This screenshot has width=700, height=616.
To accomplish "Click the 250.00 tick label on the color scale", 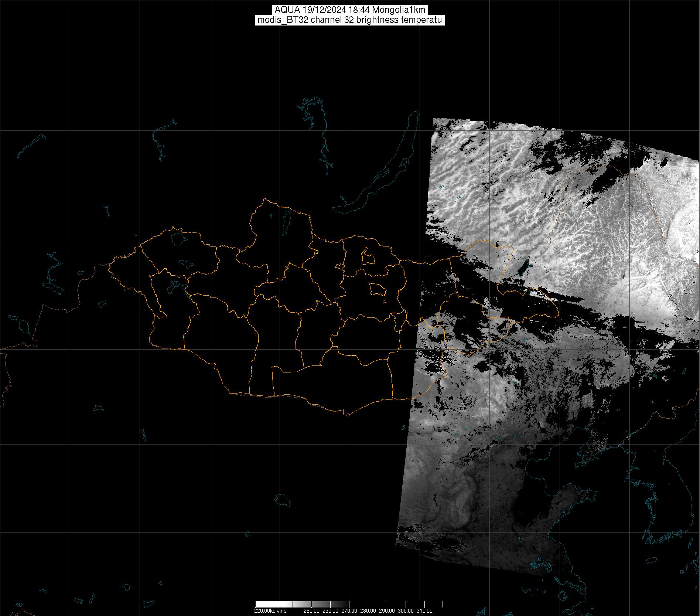I will pyautogui.click(x=313, y=610).
